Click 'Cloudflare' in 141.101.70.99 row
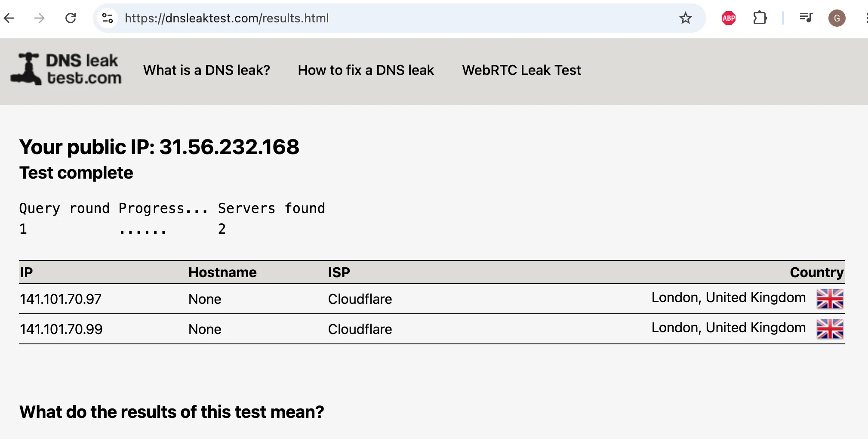 pos(360,329)
